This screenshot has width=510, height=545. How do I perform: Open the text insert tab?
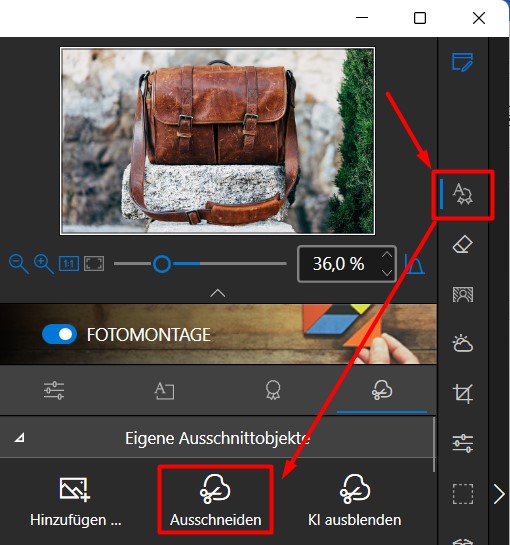[x=164, y=390]
